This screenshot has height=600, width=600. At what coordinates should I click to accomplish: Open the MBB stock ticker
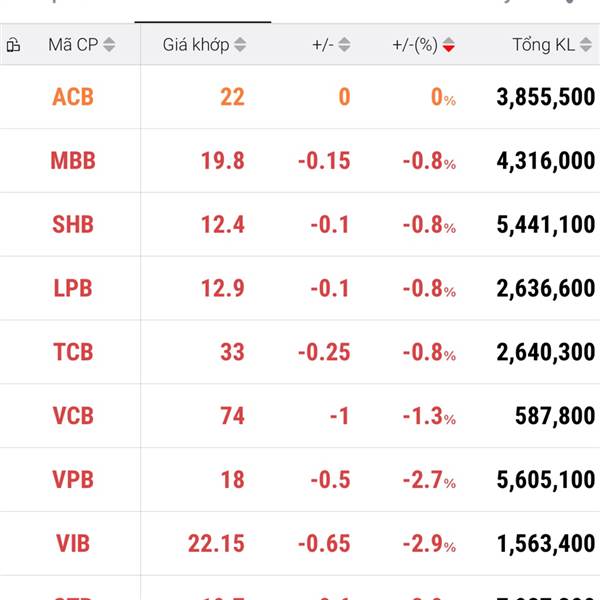pyautogui.click(x=73, y=161)
